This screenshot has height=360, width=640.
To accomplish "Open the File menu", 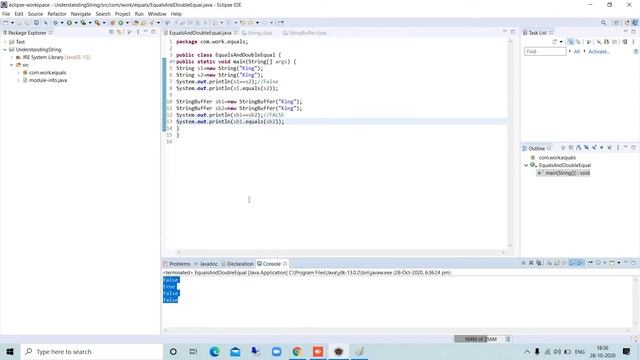I will click(x=6, y=14).
